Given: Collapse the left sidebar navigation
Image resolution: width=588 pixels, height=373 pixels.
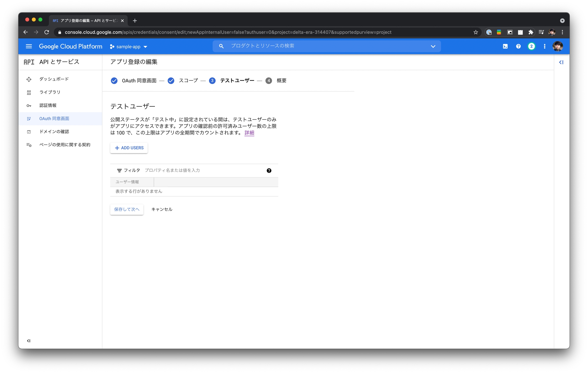Looking at the screenshot, I should 29,341.
